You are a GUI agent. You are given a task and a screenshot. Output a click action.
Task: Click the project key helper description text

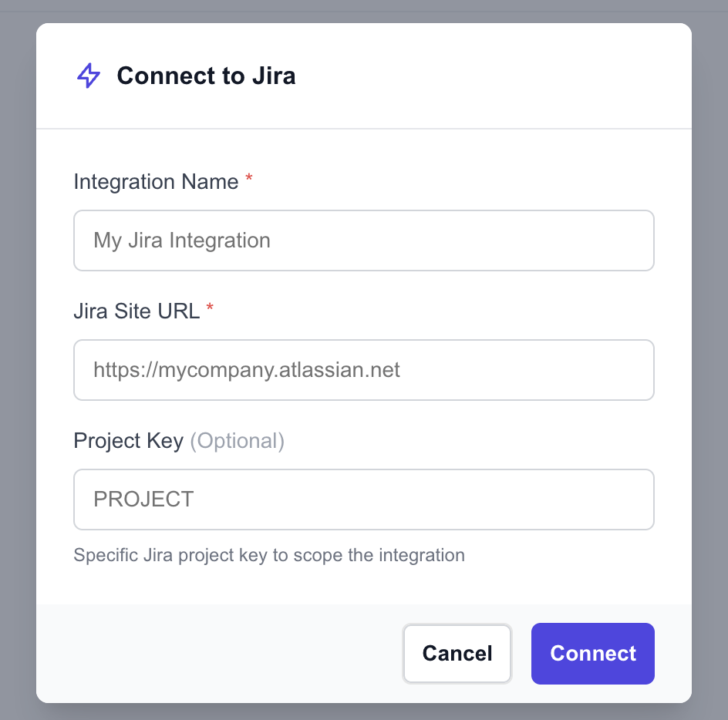point(269,555)
